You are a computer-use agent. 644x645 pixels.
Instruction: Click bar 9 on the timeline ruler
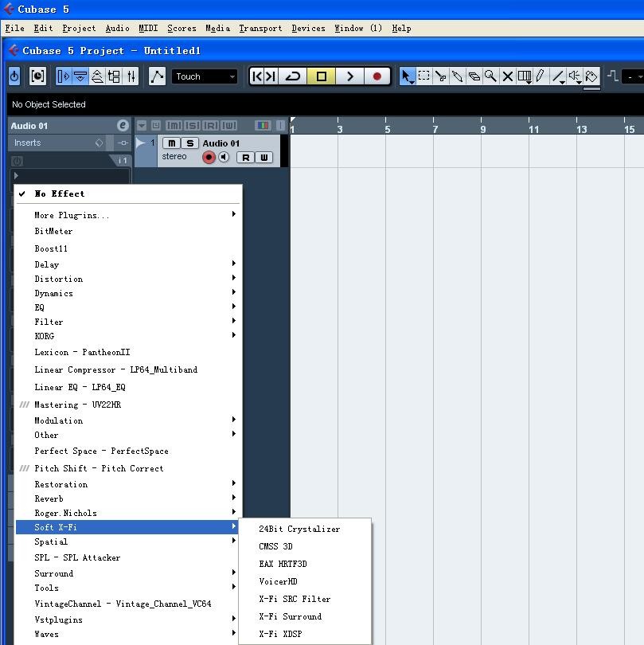pos(482,128)
